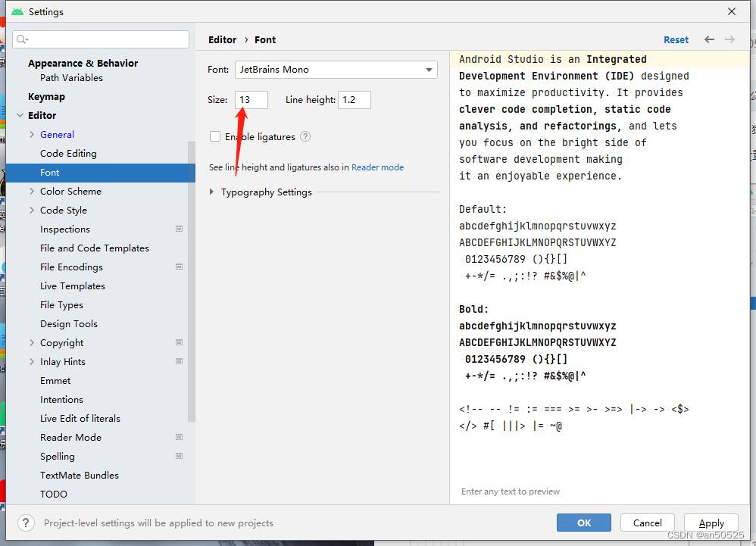Open Intentions settings page
Image resolution: width=756 pixels, height=546 pixels.
click(x=61, y=400)
